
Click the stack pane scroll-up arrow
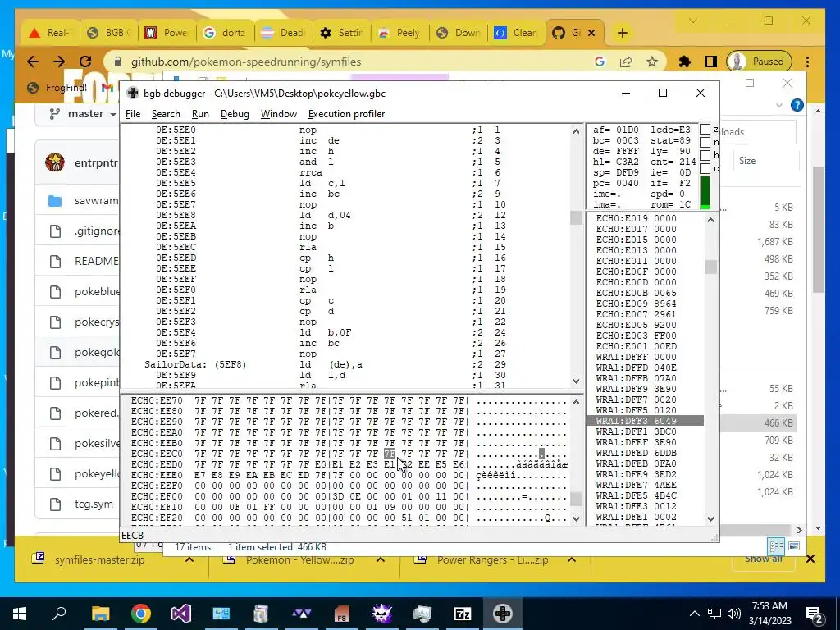[x=711, y=219]
